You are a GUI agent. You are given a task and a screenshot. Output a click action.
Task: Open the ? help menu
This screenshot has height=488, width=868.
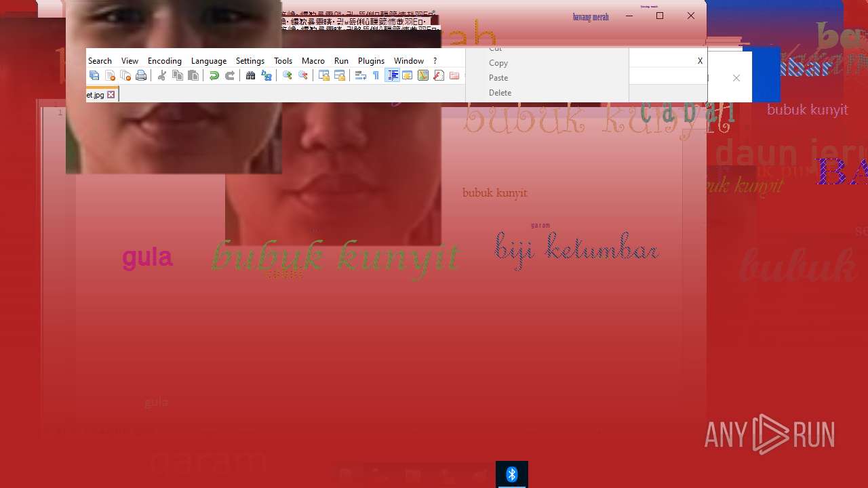(435, 61)
